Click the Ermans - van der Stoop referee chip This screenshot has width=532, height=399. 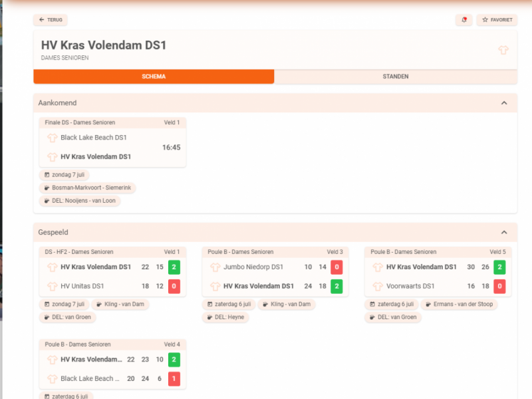460,304
